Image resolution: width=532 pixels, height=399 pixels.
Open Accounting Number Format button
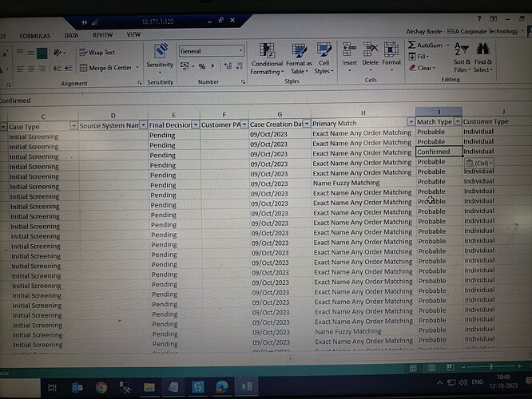click(185, 66)
